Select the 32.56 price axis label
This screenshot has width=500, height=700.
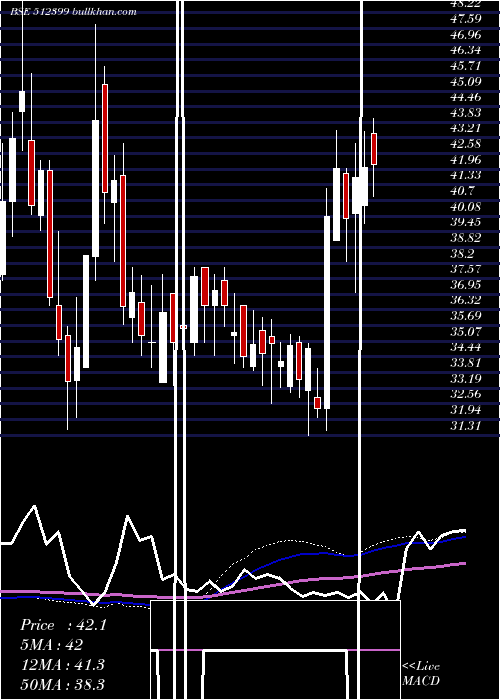[466, 395]
